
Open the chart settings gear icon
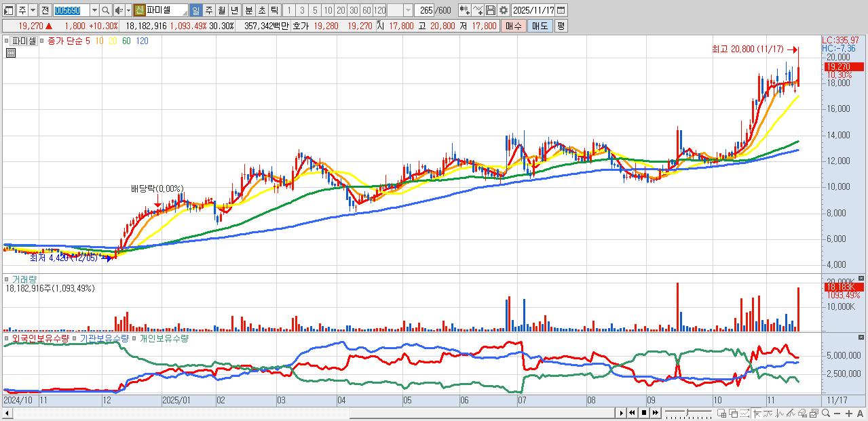point(504,10)
